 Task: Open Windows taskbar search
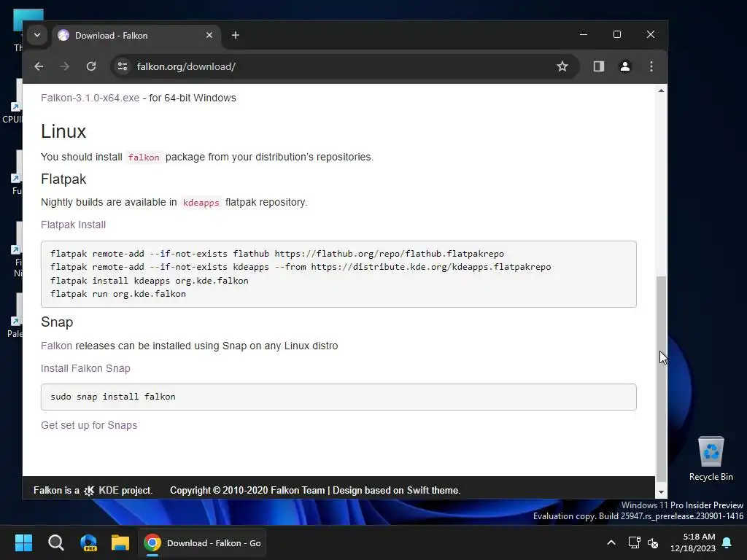point(55,542)
